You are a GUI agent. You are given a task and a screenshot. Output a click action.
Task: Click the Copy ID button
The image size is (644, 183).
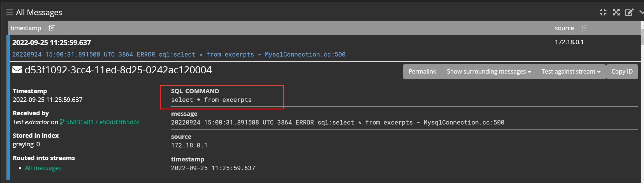[x=622, y=72]
